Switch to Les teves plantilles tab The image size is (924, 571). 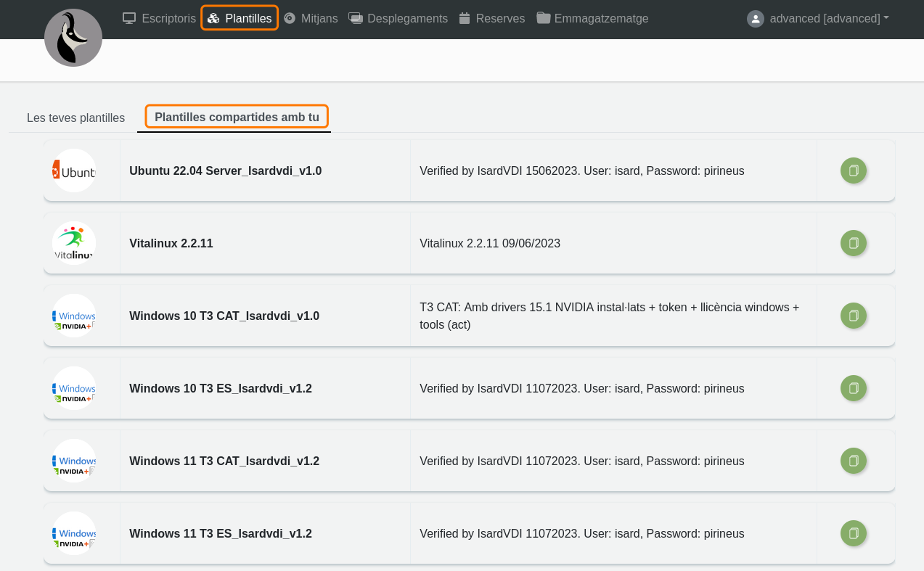coord(75,118)
